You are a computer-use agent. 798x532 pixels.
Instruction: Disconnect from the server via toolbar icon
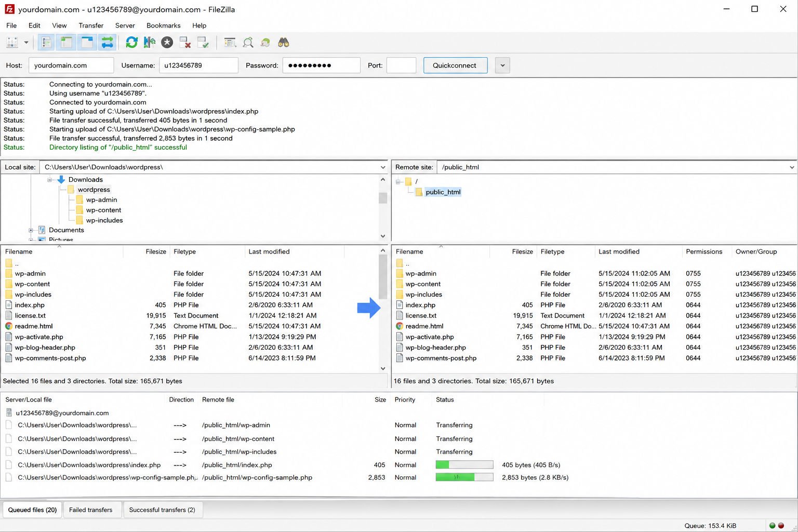pyautogui.click(x=185, y=43)
